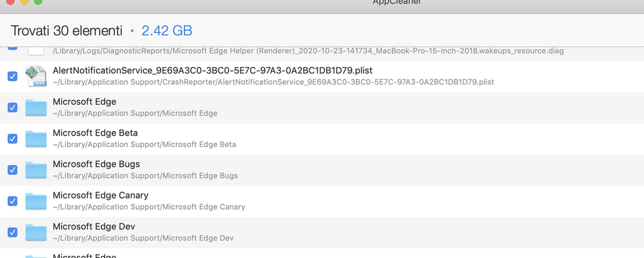This screenshot has width=644, height=258.
Task: Click the 2.42 GB total size label
Action: [167, 31]
